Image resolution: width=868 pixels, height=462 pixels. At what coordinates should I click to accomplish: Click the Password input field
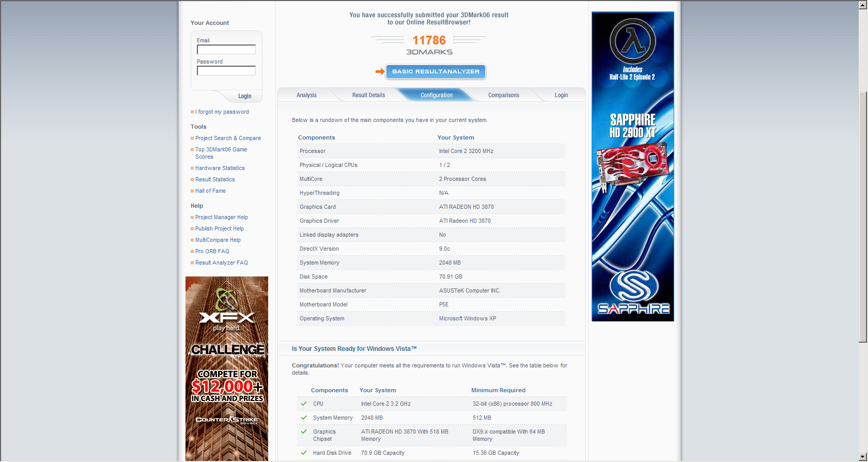tap(226, 71)
